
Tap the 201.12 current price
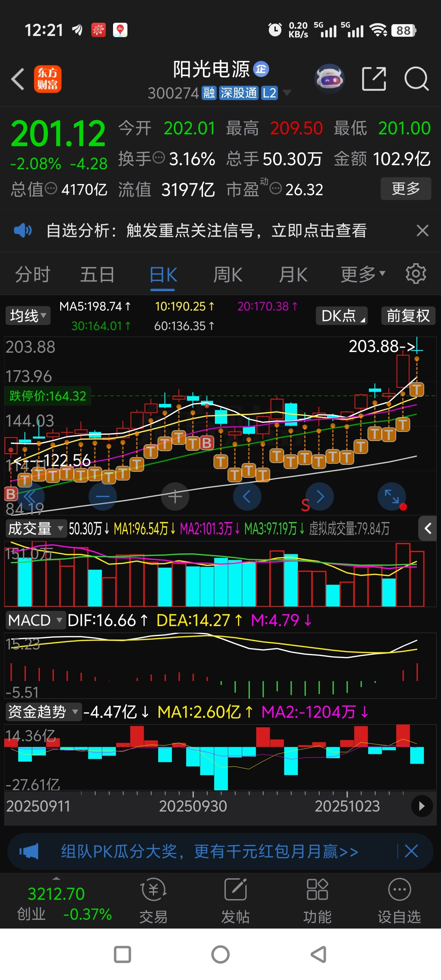coord(58,133)
